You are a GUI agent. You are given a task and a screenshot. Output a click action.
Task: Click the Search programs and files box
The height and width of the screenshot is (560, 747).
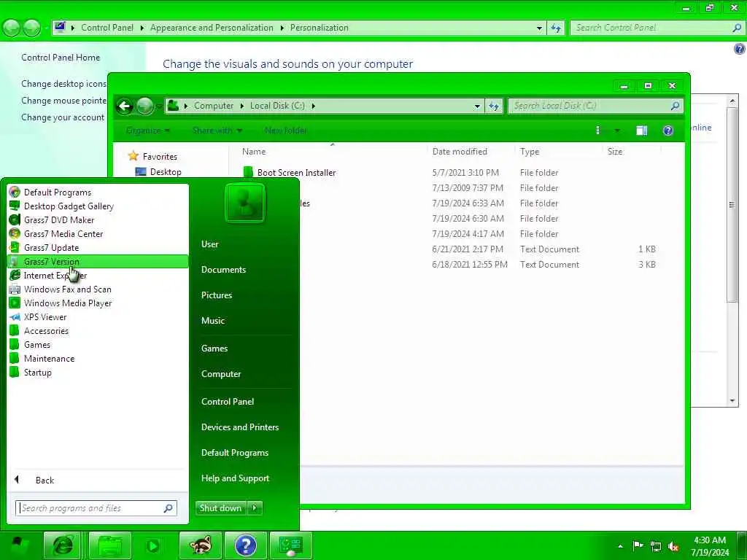click(x=96, y=508)
